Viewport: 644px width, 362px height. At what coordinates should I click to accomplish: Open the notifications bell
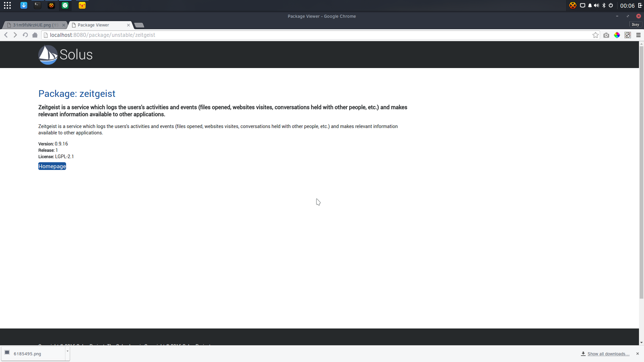590,5
